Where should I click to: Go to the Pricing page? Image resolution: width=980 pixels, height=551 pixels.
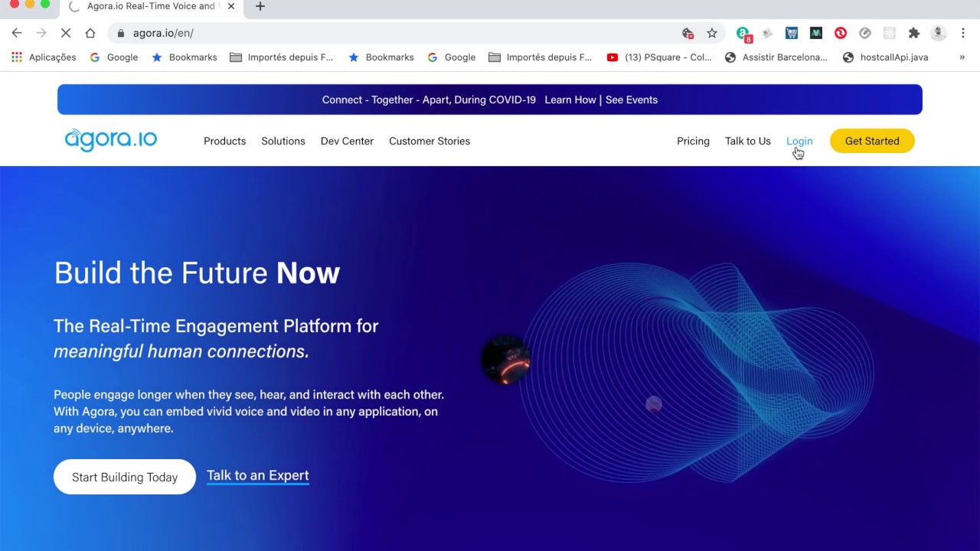693,141
